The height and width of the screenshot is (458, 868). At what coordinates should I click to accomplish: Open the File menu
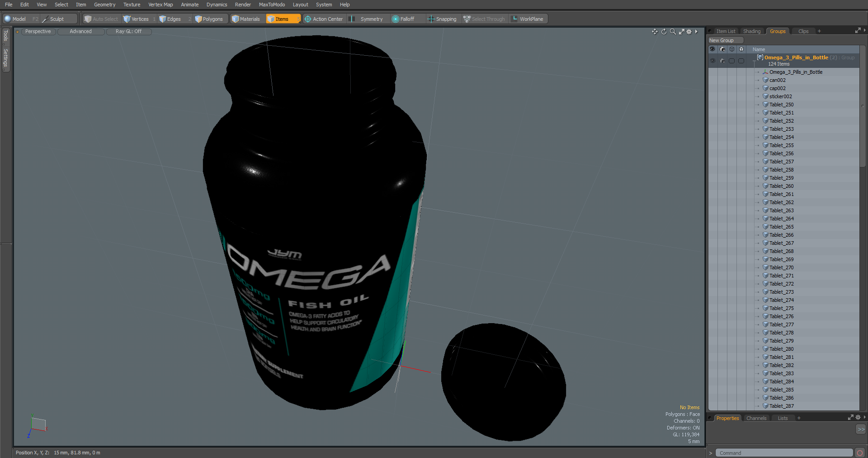[x=9, y=5]
